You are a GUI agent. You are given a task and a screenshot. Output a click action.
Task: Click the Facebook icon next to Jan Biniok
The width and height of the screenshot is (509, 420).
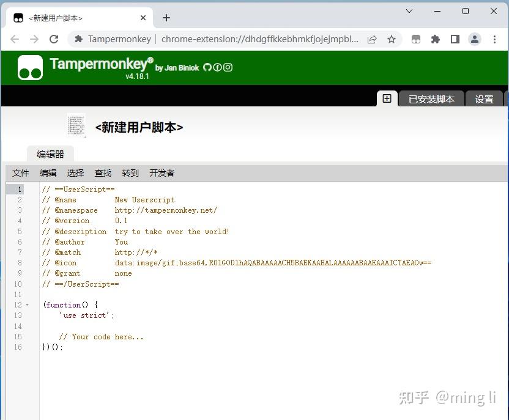pyautogui.click(x=218, y=68)
